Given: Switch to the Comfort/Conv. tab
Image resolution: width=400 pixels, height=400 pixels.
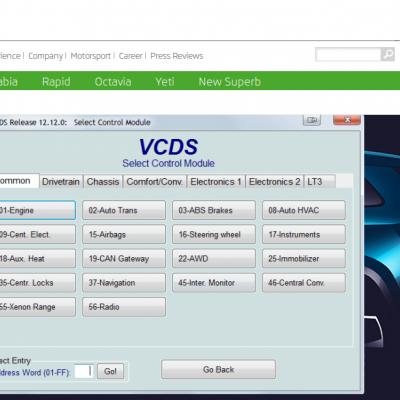Looking at the screenshot, I should pos(155,182).
